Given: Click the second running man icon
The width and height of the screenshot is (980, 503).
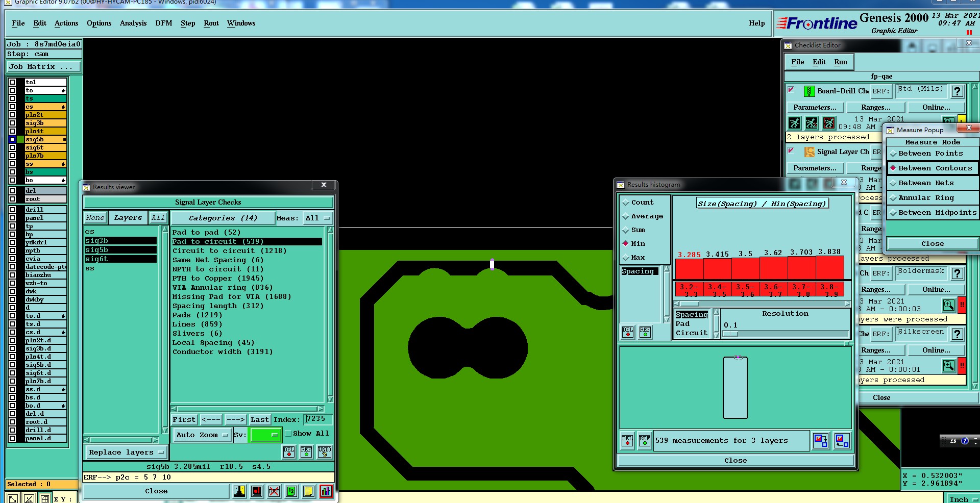Looking at the screenshot, I should coord(812,123).
